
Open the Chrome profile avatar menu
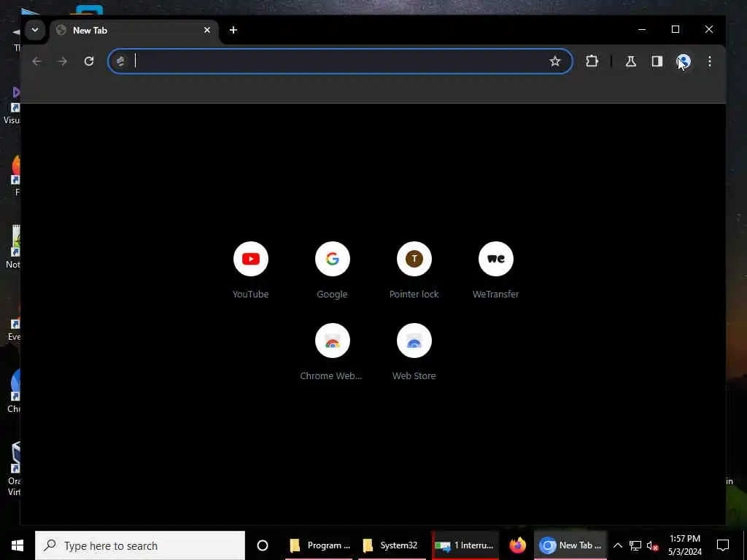[683, 61]
